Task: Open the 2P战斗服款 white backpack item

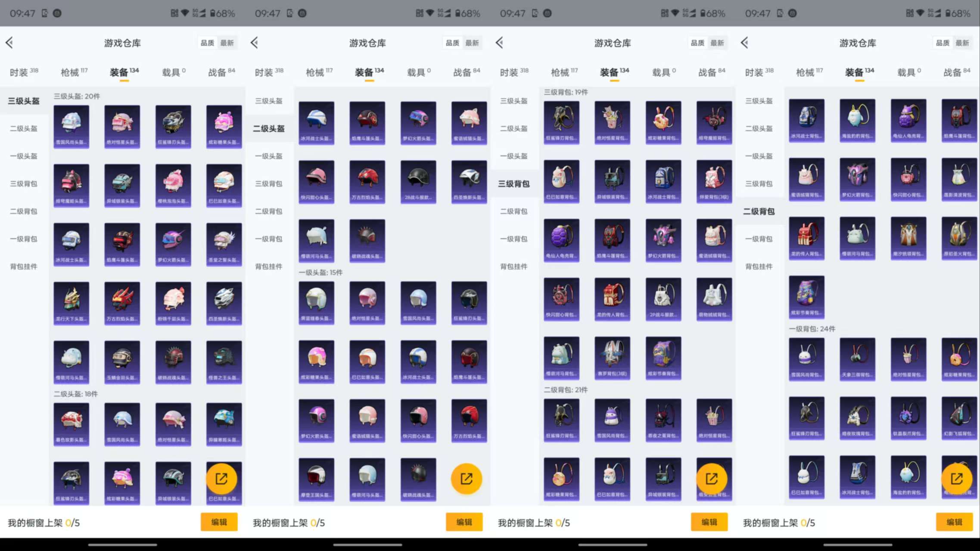Action: coord(663,299)
